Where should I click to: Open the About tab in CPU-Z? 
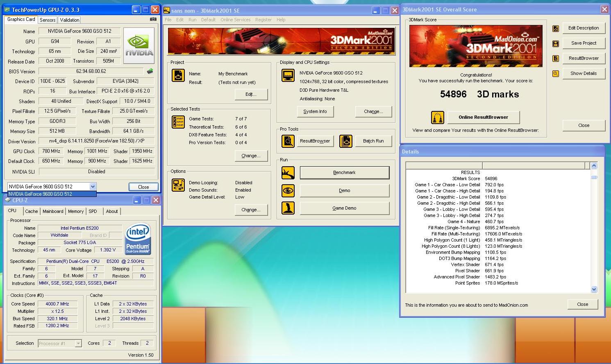pos(112,211)
